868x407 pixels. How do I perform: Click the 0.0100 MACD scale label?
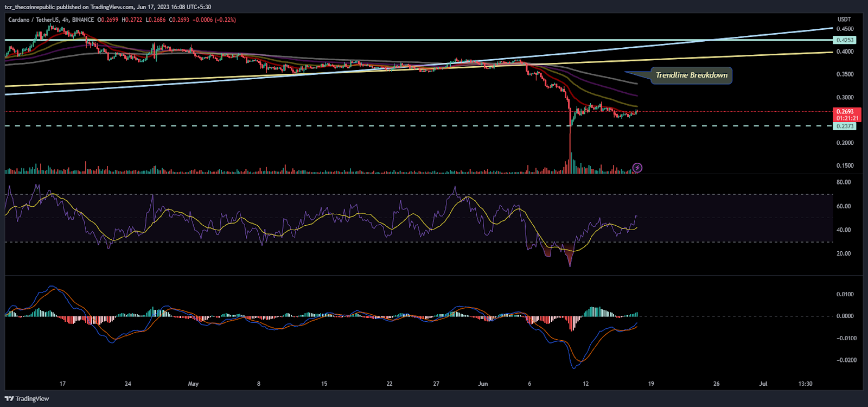pyautogui.click(x=845, y=294)
